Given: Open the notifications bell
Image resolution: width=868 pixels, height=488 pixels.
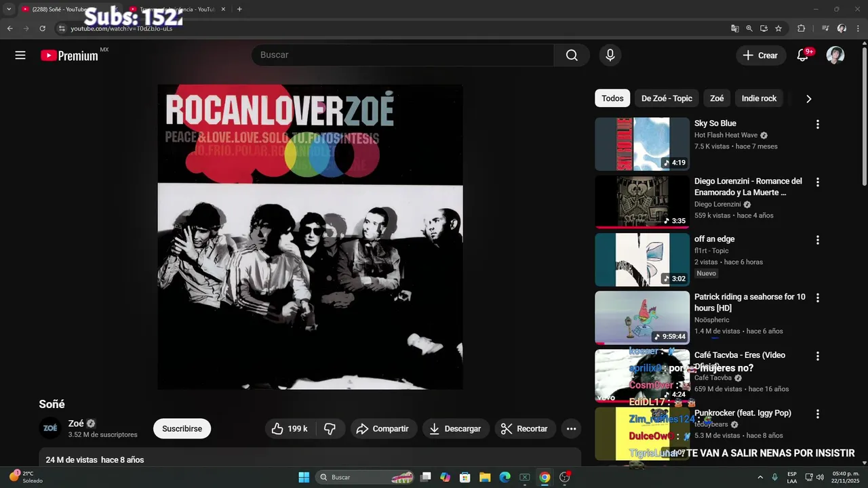Looking at the screenshot, I should click(802, 56).
